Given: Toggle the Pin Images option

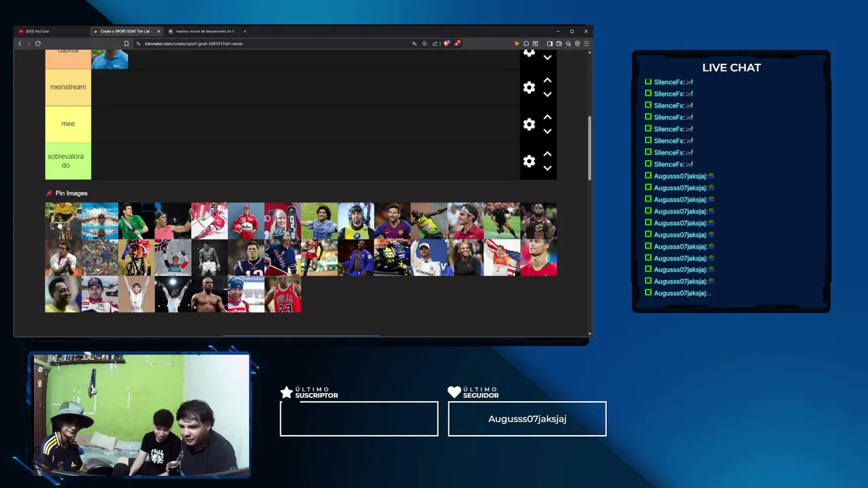Looking at the screenshot, I should point(66,193).
